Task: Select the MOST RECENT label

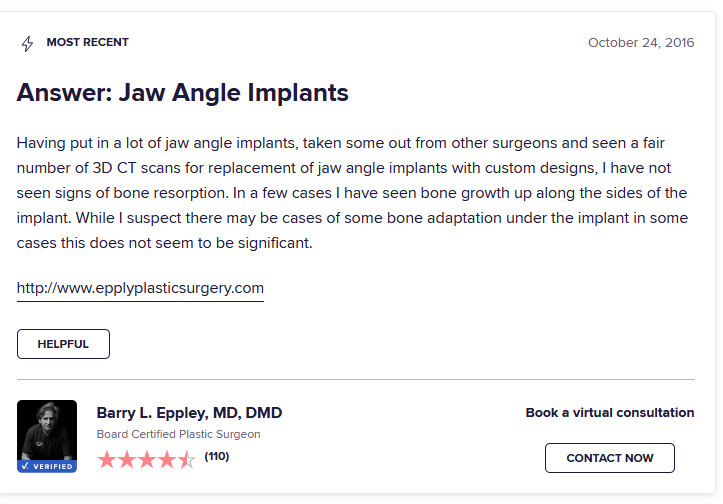Action: 88,42
